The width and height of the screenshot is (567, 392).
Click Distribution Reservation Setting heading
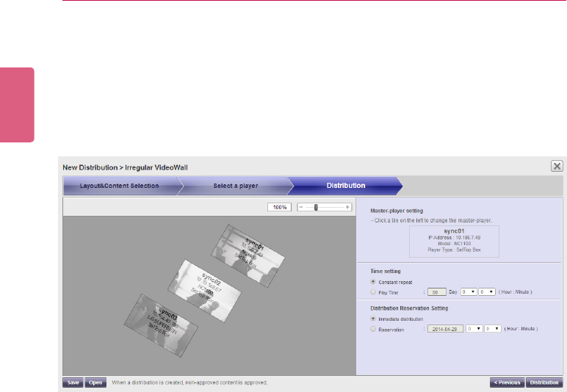(x=409, y=308)
